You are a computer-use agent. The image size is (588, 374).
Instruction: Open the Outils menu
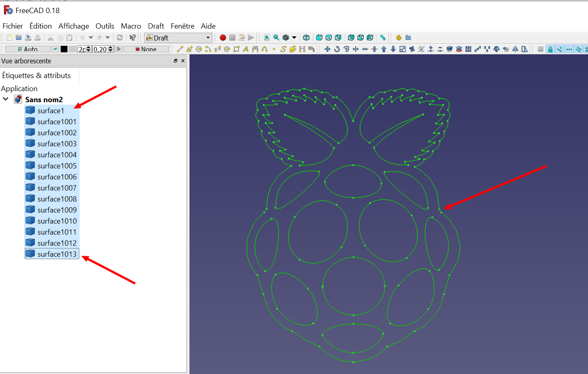(x=105, y=26)
